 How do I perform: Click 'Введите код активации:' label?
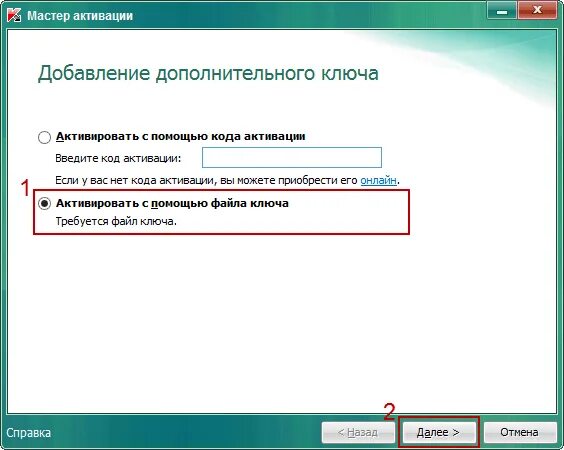(x=118, y=158)
